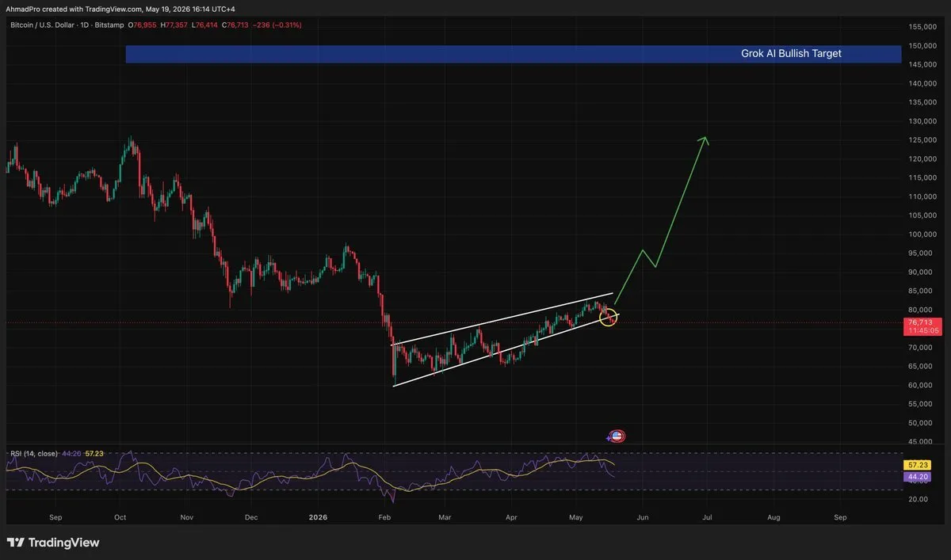951x560 pixels.
Task: Click the 11:45:05 bar countdown label
Action: [x=922, y=331]
